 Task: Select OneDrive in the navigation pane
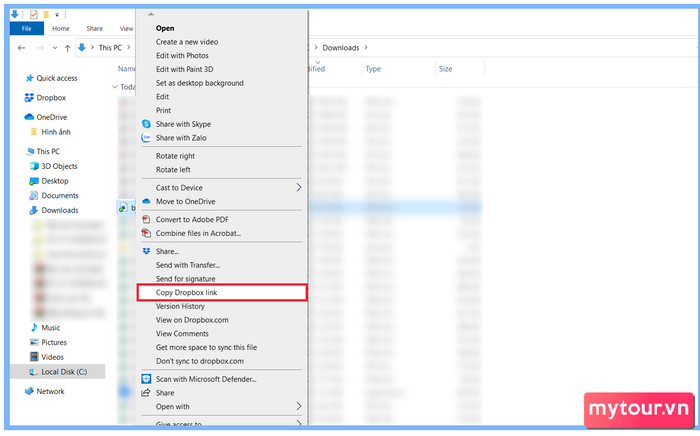click(52, 117)
